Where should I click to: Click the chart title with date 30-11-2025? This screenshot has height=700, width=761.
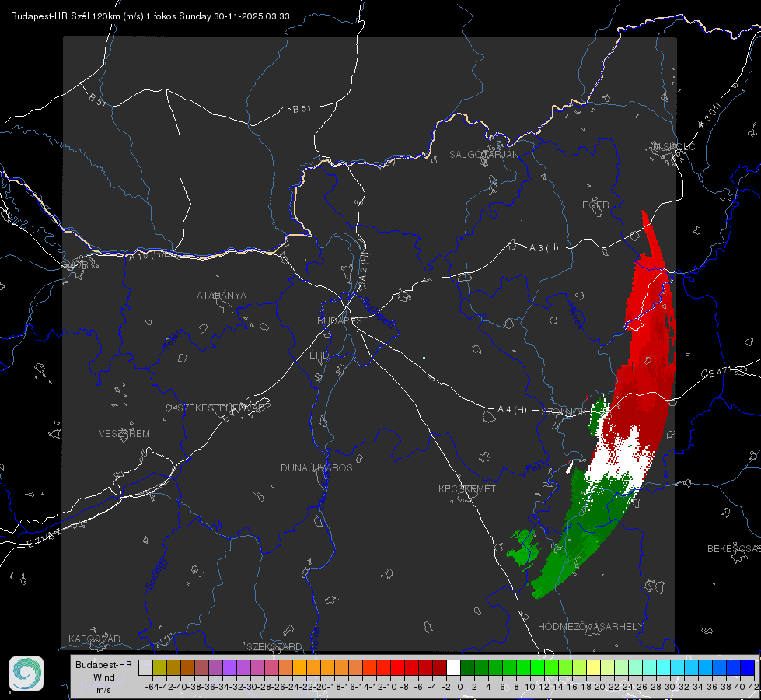click(x=151, y=16)
